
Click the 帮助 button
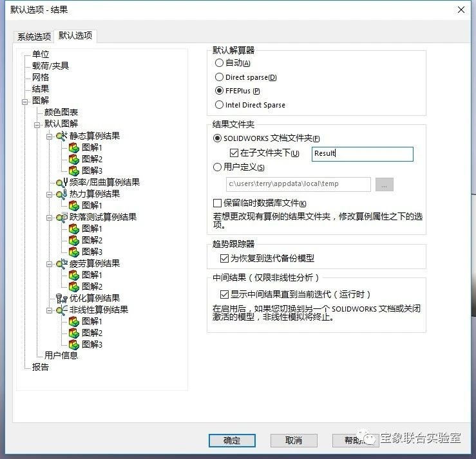pyautogui.click(x=356, y=440)
